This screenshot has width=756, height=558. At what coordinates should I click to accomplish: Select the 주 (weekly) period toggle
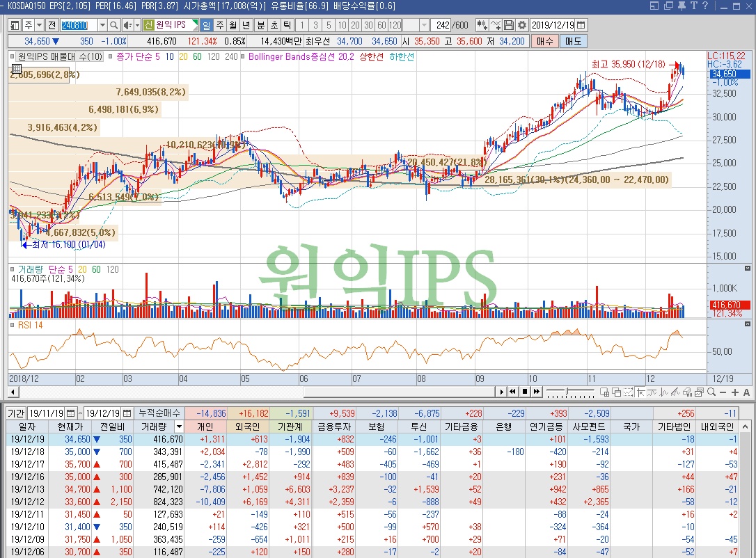220,25
